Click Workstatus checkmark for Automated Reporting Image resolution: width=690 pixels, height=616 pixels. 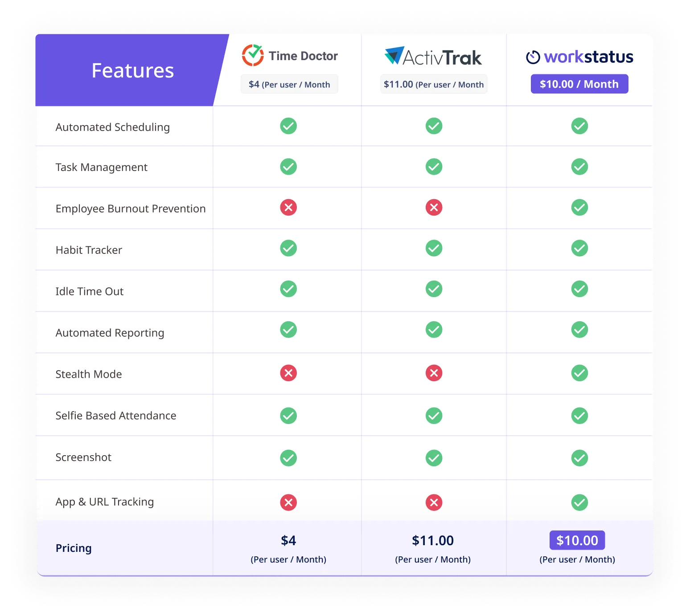click(x=579, y=330)
